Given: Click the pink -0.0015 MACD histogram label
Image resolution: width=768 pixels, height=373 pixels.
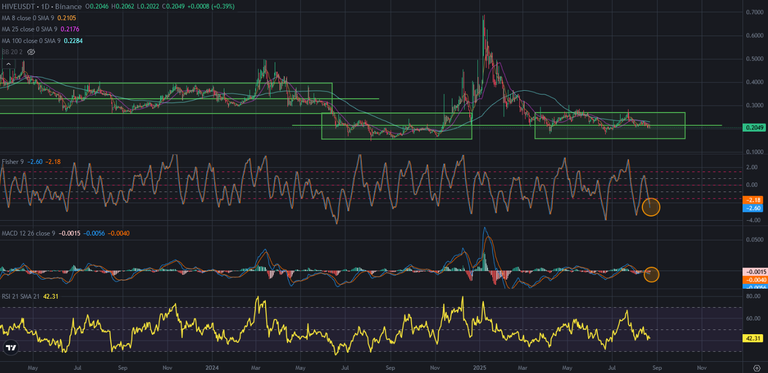Looking at the screenshot, I should [752, 271].
